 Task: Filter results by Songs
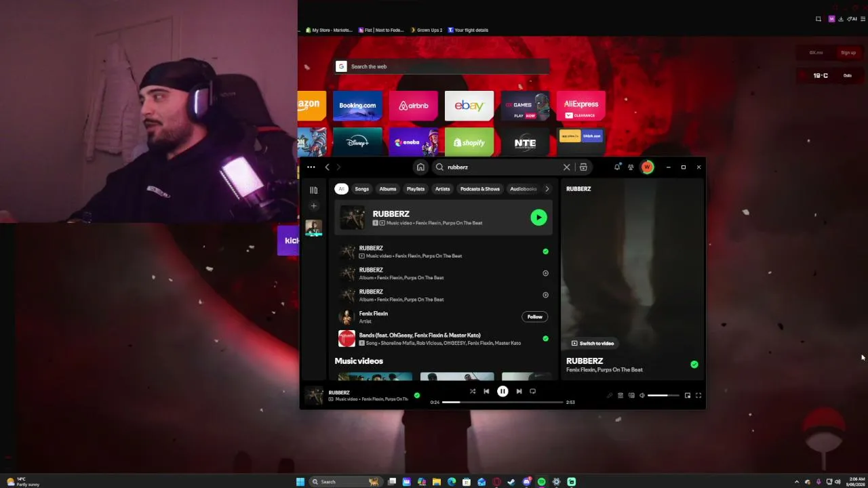coord(362,189)
